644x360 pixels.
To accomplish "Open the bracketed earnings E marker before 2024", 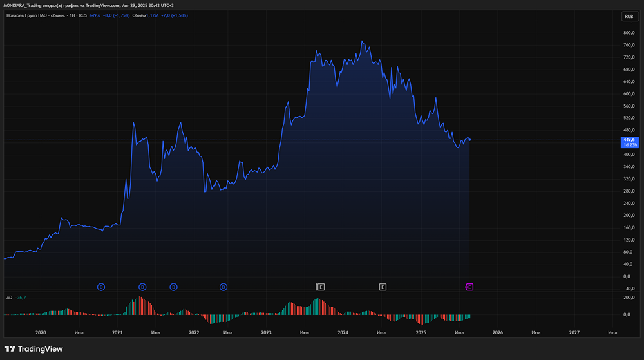I will tap(320, 287).
